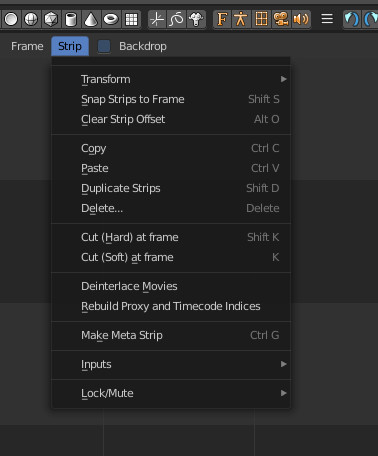
Task: Add a Grid mesh
Action: 131,19
